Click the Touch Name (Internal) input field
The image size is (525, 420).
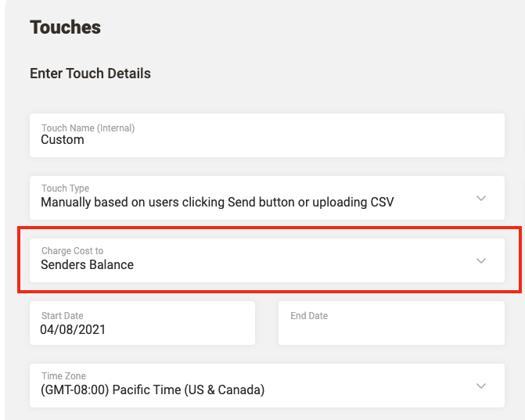pos(266,135)
